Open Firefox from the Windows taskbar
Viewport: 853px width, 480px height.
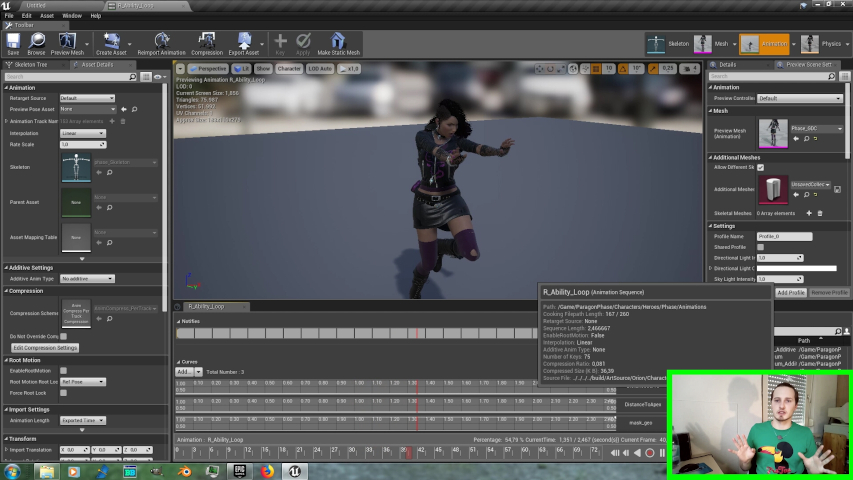(x=267, y=471)
